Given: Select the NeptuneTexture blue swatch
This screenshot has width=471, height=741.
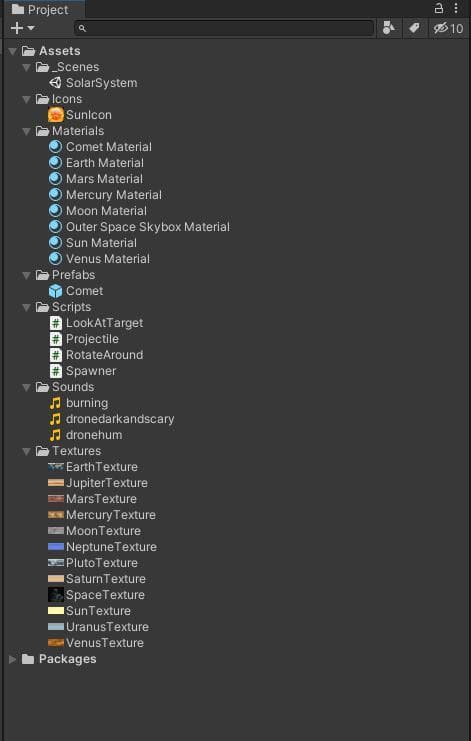Looking at the screenshot, I should click(x=56, y=547).
